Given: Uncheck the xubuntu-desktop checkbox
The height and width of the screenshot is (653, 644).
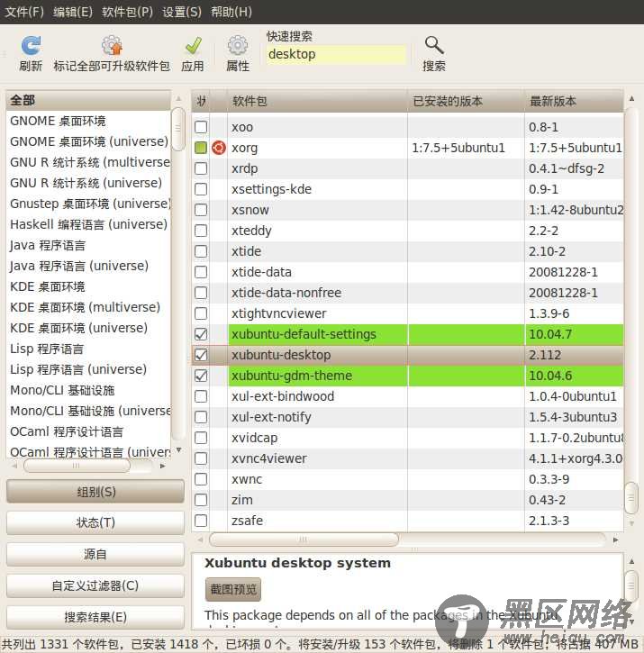Looking at the screenshot, I should [x=201, y=355].
